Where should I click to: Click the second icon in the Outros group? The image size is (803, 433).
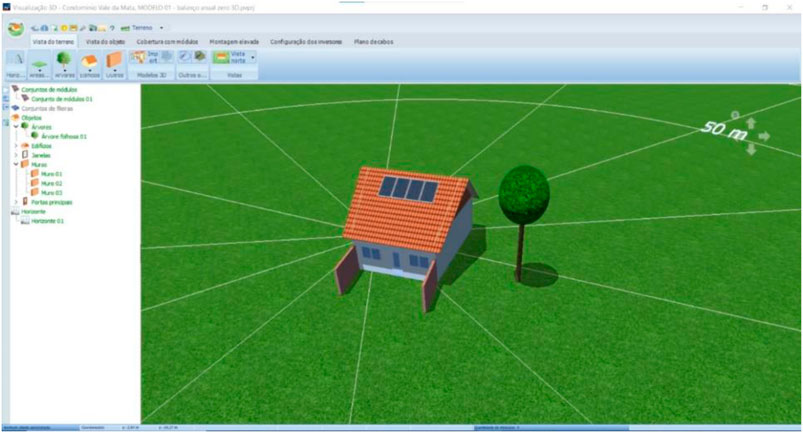point(200,57)
